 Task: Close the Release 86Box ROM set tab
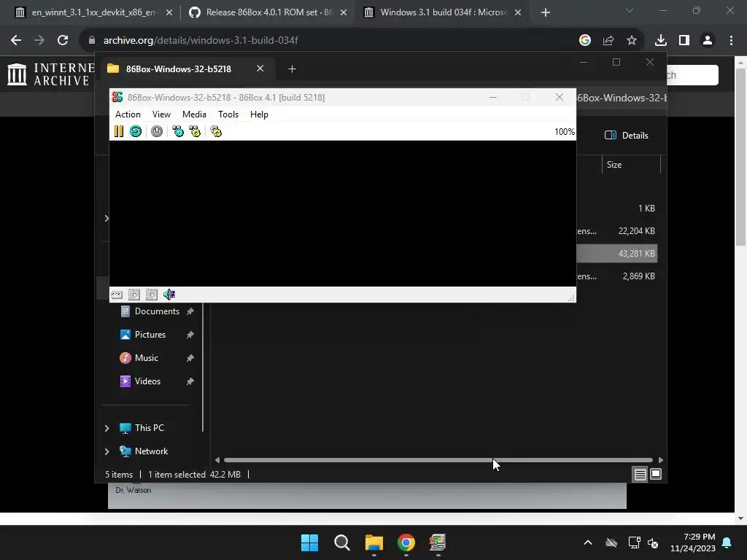tap(344, 12)
